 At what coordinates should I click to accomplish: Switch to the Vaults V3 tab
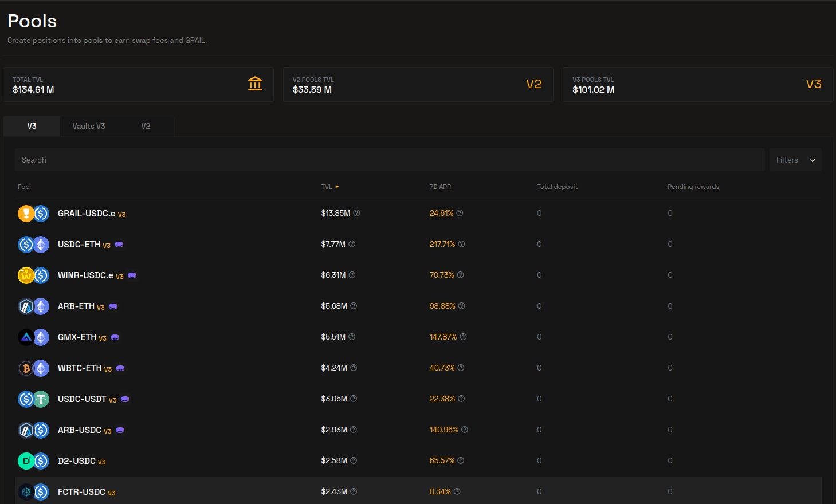[x=89, y=126]
